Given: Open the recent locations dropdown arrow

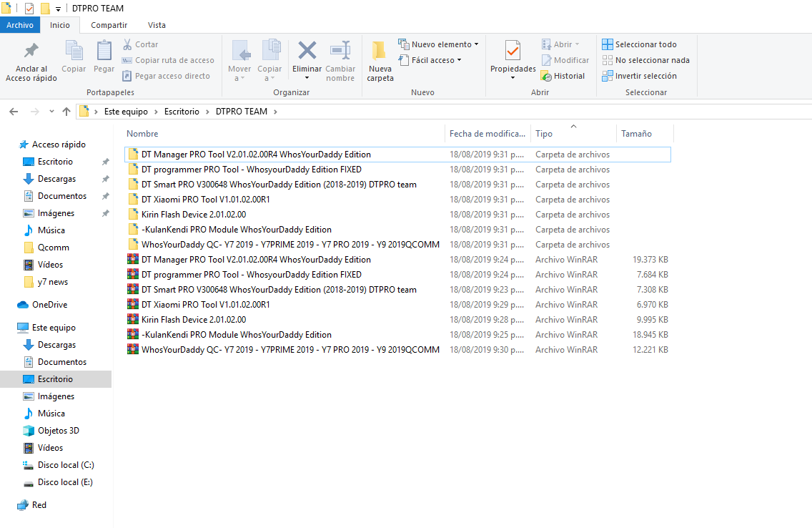Looking at the screenshot, I should tap(51, 112).
